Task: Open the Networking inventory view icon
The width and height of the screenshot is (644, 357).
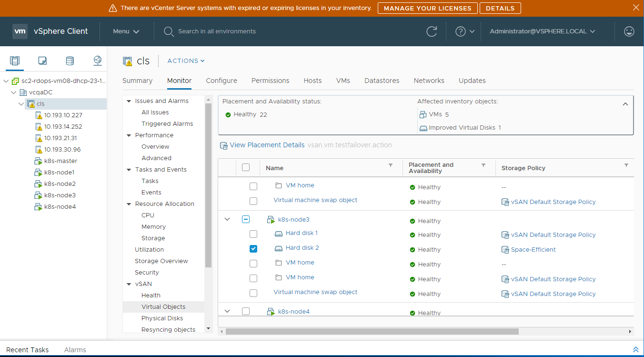Action: point(97,61)
